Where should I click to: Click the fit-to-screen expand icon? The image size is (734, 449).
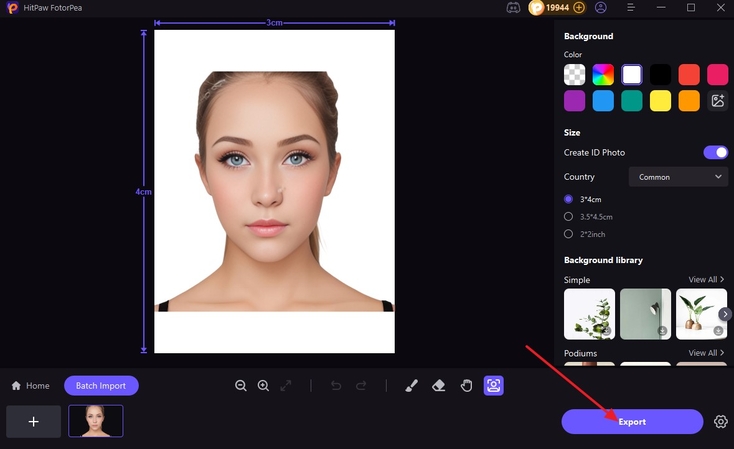286,386
